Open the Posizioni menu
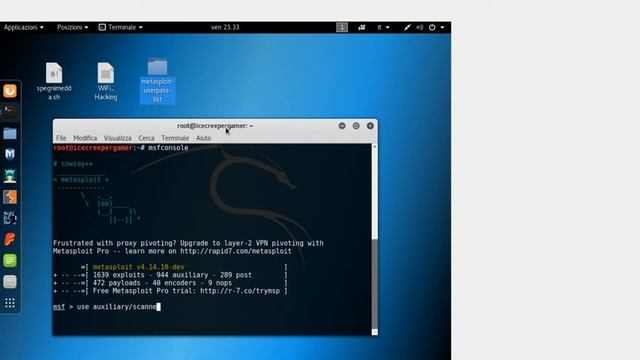 tap(72, 27)
